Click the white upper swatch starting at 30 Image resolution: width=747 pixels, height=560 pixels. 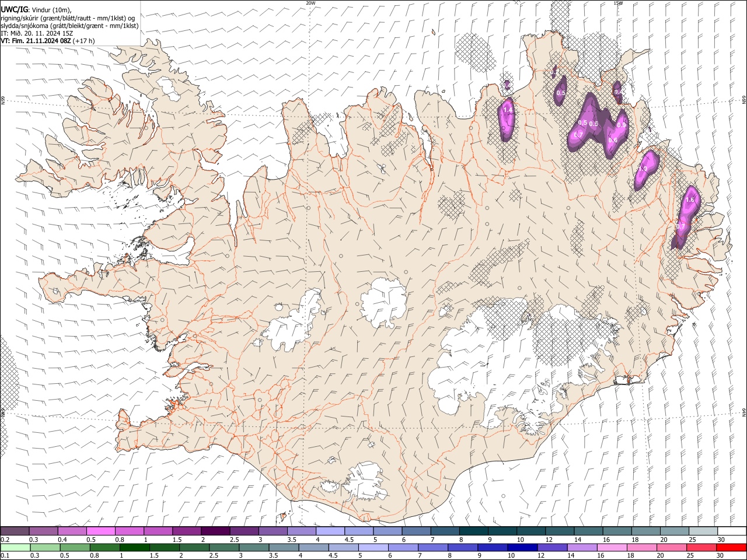tap(731, 531)
